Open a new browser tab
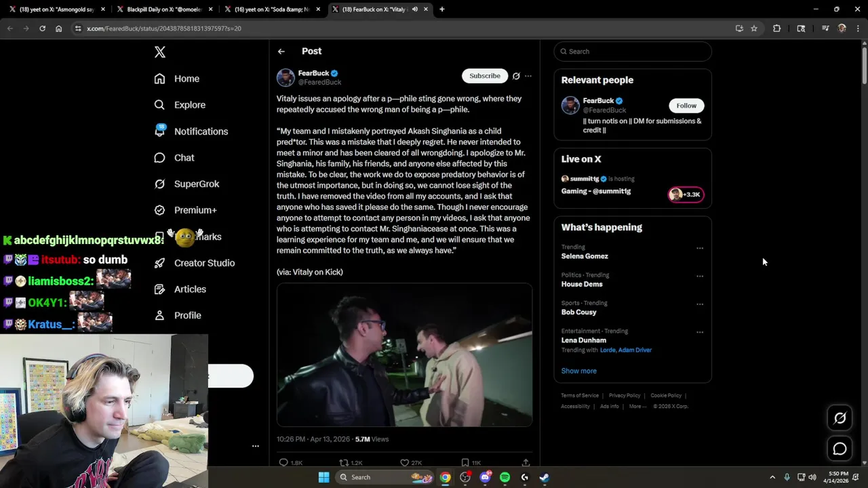This screenshot has height=488, width=868. (442, 9)
